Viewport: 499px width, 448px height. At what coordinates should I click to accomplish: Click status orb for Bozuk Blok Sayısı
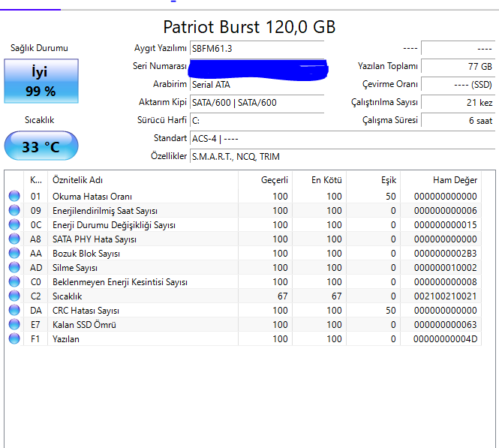click(14, 254)
